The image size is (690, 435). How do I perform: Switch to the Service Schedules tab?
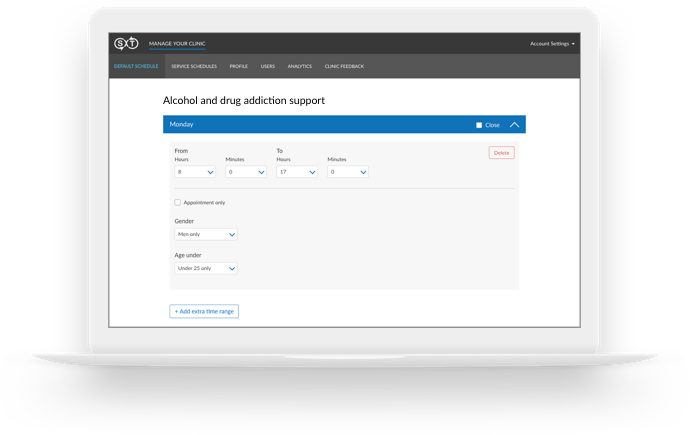[x=193, y=66]
